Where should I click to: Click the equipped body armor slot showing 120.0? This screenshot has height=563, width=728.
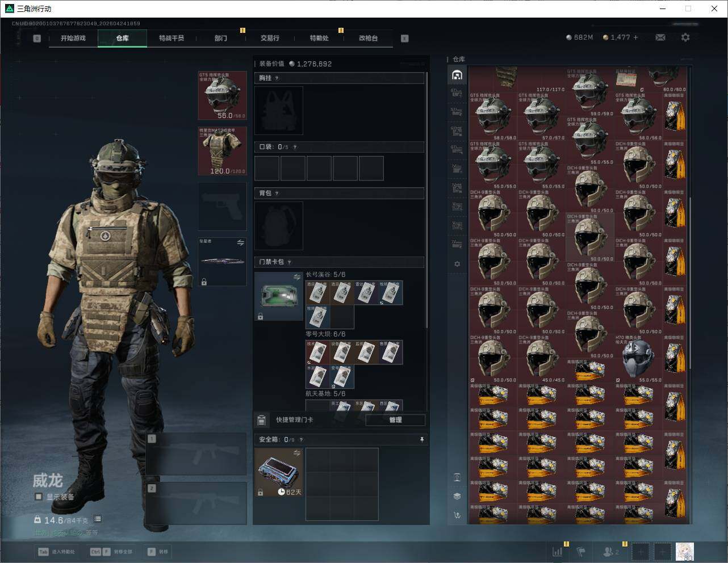click(x=222, y=151)
